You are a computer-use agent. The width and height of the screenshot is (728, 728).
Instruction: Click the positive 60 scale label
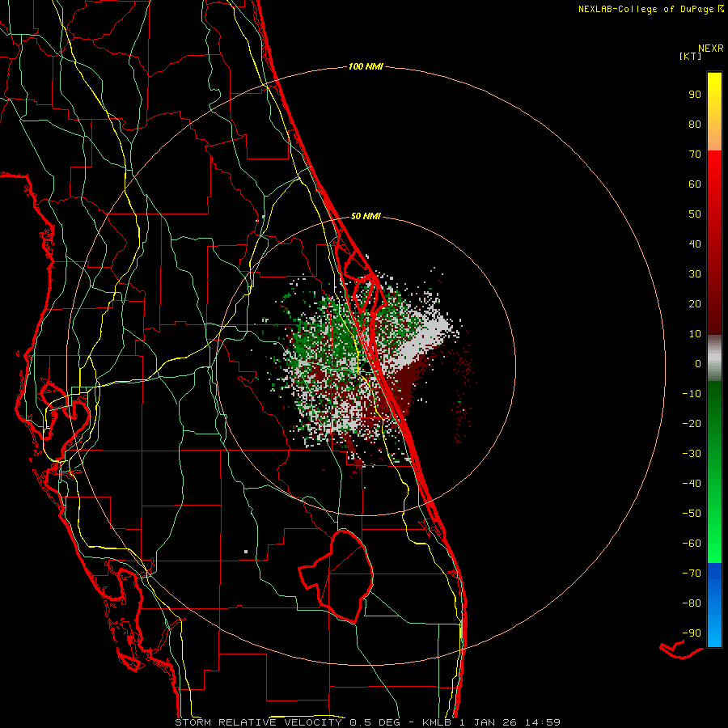click(695, 184)
